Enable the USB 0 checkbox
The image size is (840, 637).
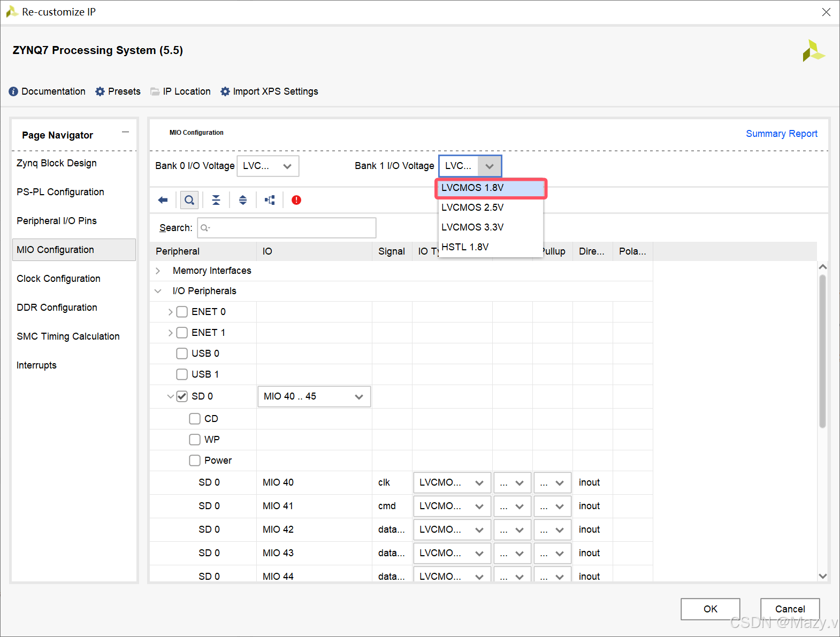pyautogui.click(x=182, y=354)
